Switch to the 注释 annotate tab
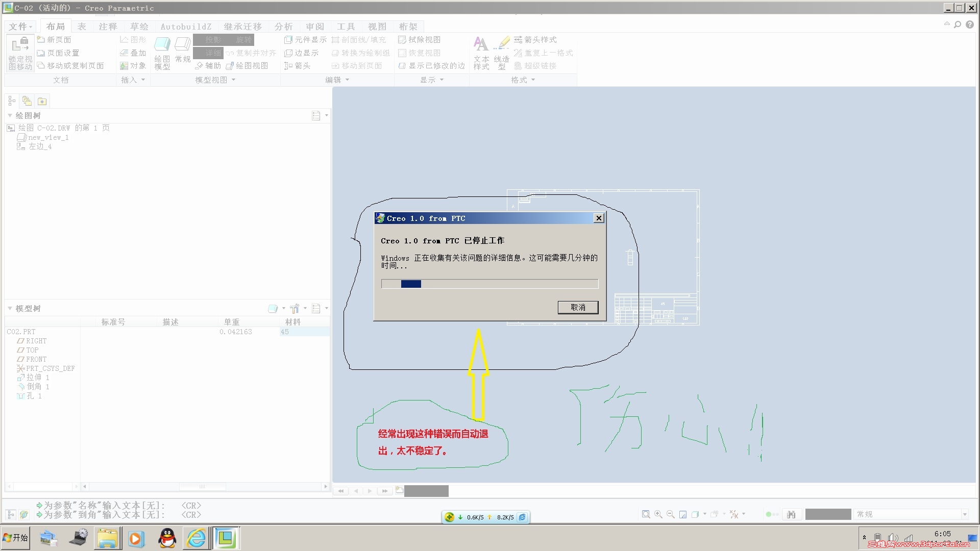 (x=108, y=27)
